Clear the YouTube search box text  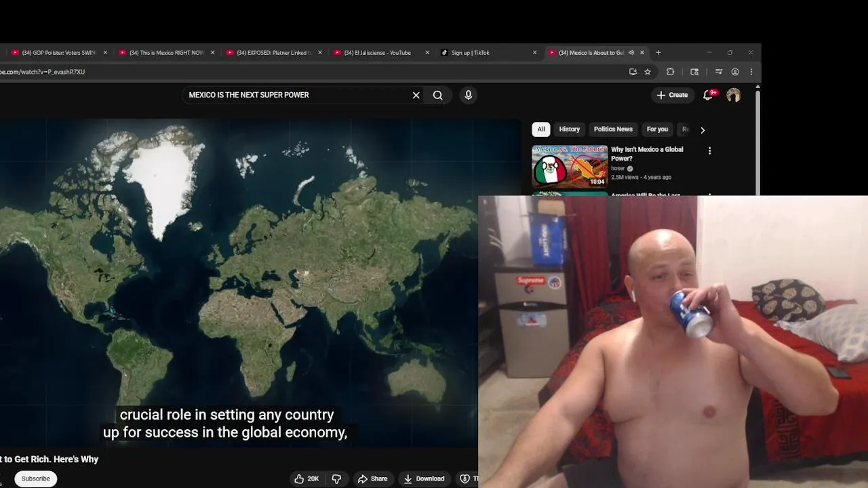(416, 95)
